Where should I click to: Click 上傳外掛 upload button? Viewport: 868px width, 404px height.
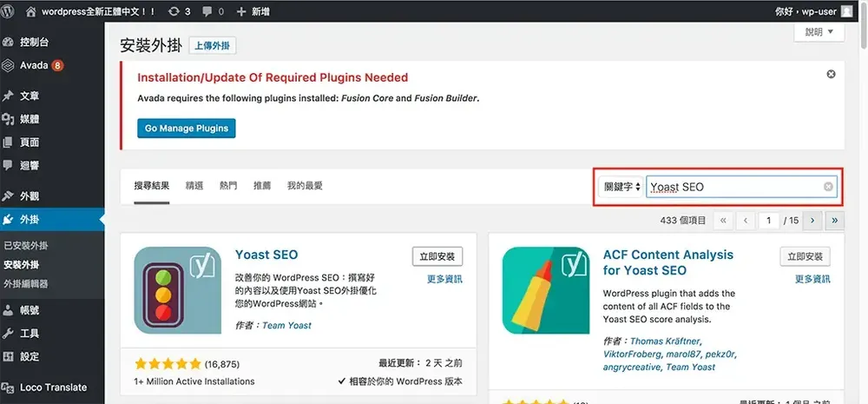click(213, 46)
